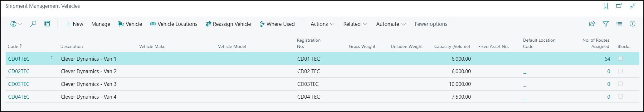Expand the Automate dropdown
The width and height of the screenshot is (644, 112).
391,24
